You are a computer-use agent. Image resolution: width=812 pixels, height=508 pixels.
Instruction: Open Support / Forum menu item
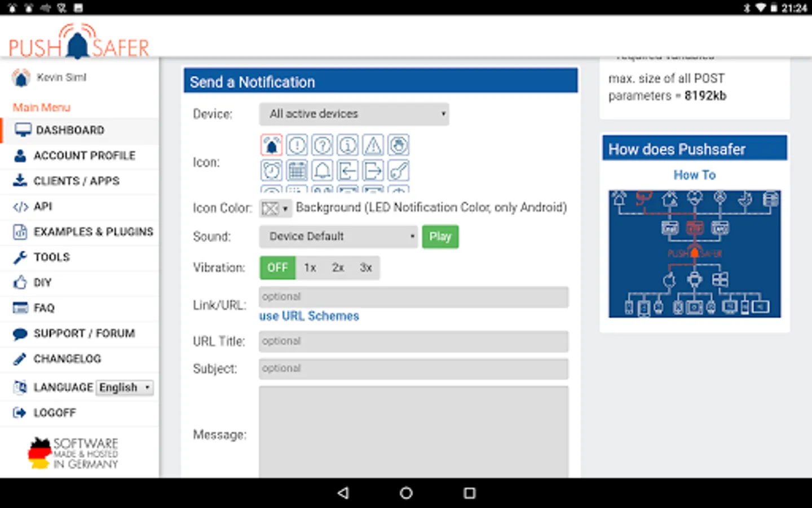point(80,334)
